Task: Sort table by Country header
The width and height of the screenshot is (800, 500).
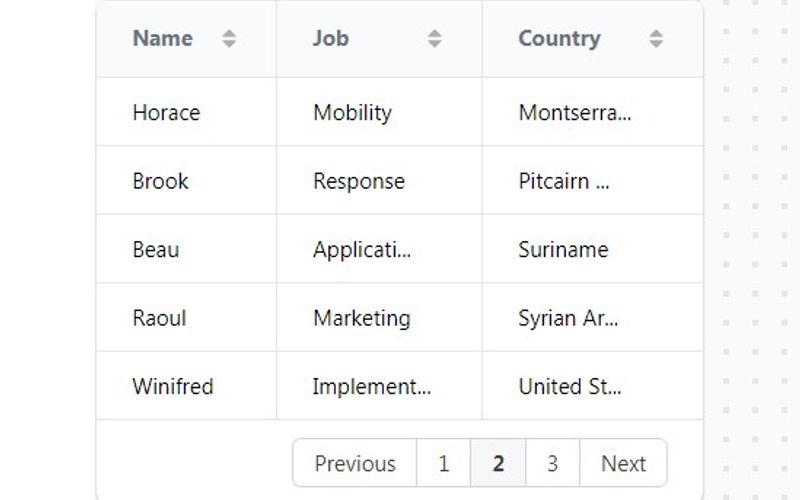Action: tap(559, 39)
